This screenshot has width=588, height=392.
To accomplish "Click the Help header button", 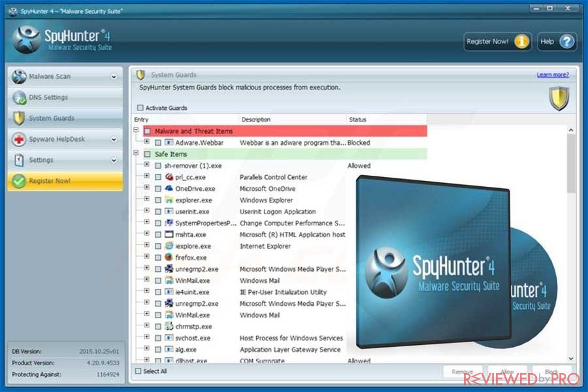I will click(x=557, y=41).
